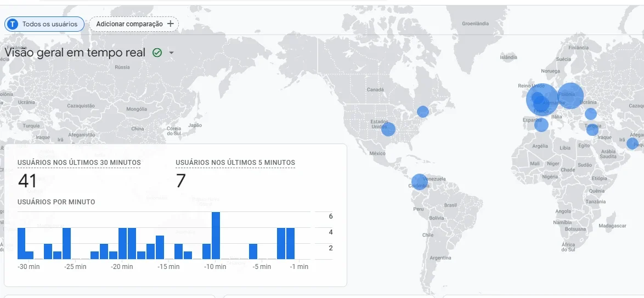Screen dimensions: 644x298
Task: Select the tallest bar in the users chart
Action: (x=216, y=236)
